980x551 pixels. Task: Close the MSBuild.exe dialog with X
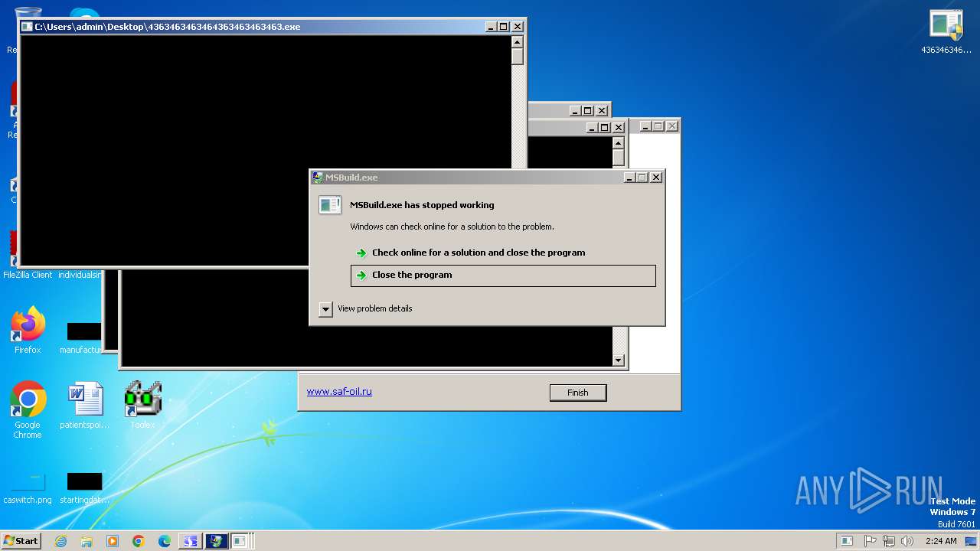pyautogui.click(x=656, y=178)
